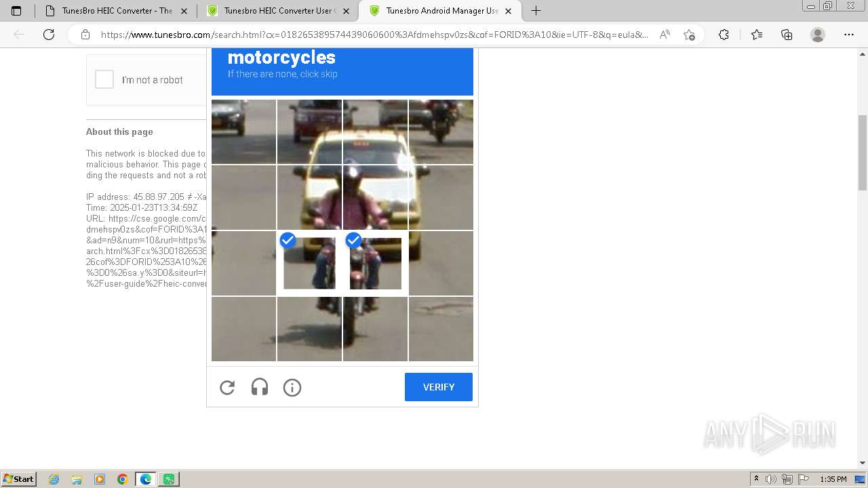This screenshot has height=488, width=868.
Task: Click the page vertical scrollbar thumb
Action: [x=863, y=152]
